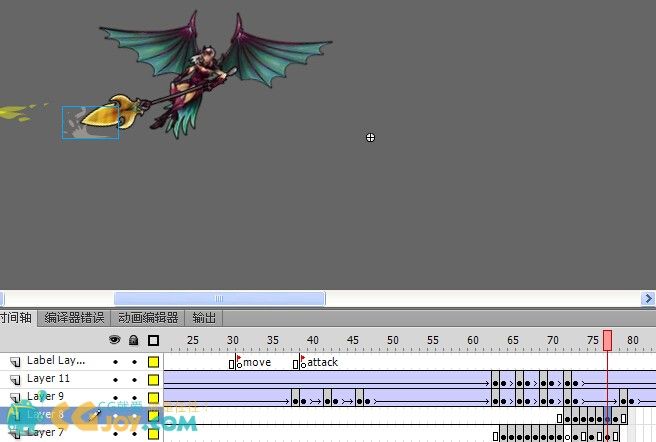Click the red flag of the move label
Image resolution: width=656 pixels, height=442 pixels.
[239, 358]
